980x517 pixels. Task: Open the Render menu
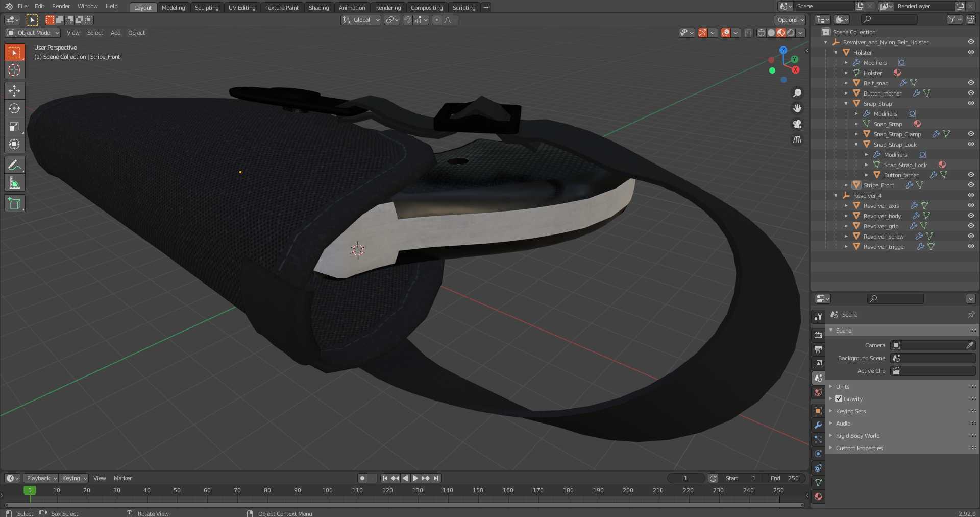click(61, 6)
